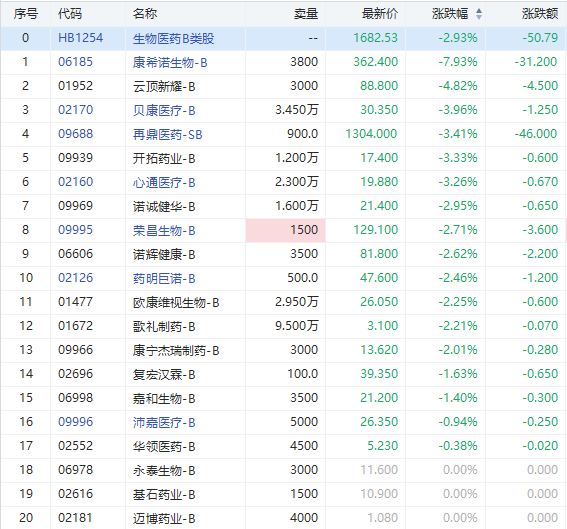Open the 再鼎医药-SB stock link
567x529 pixels.
(167, 135)
